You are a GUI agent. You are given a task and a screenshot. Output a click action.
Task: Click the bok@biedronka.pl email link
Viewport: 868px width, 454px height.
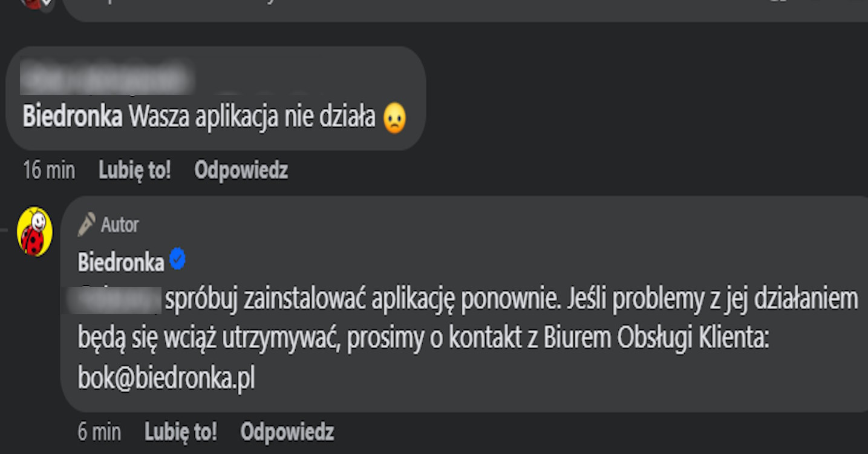(166, 378)
